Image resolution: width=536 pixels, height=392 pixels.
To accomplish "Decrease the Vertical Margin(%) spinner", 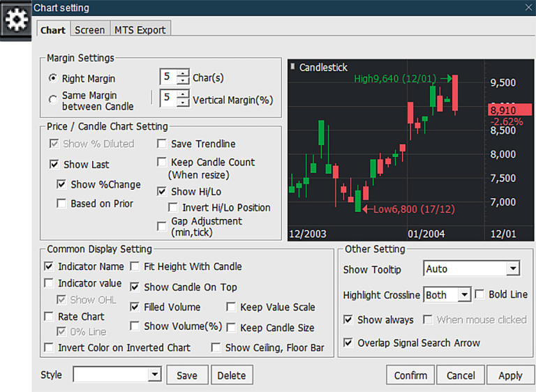I will 183,103.
